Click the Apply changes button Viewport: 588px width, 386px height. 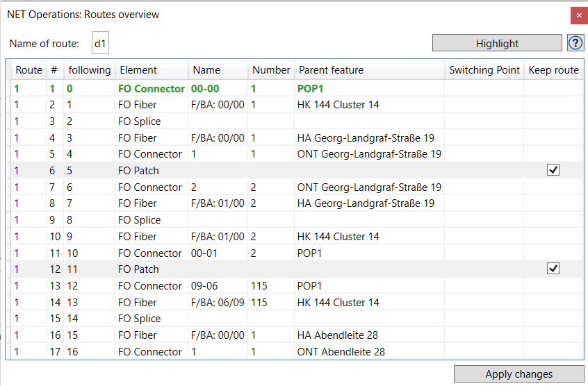[x=518, y=374]
